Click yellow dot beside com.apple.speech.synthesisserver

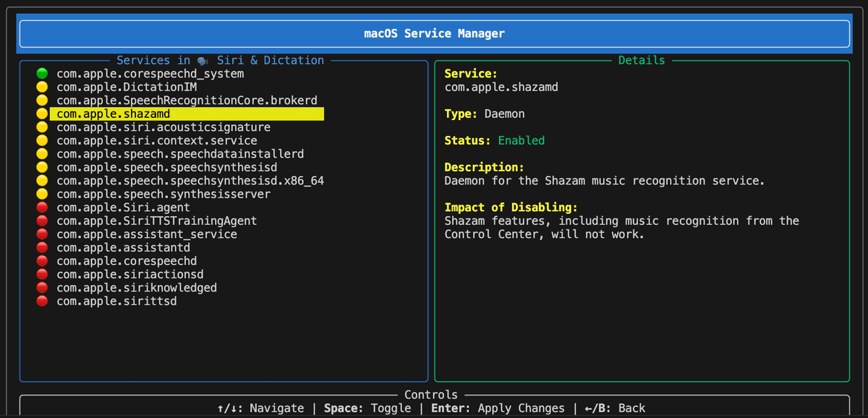tap(42, 194)
